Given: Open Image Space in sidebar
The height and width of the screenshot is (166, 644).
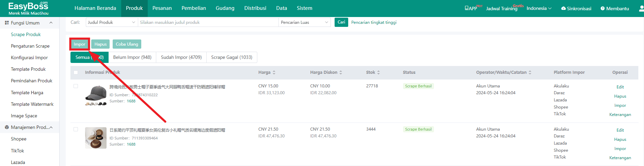Looking at the screenshot, I should pos(24,116).
